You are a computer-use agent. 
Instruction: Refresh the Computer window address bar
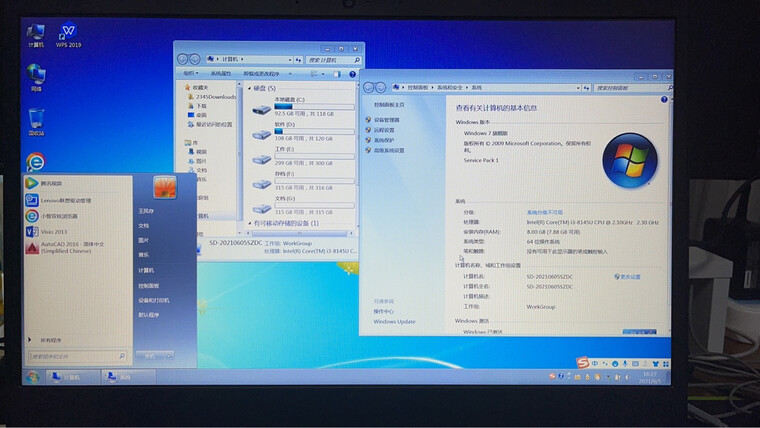click(x=299, y=60)
